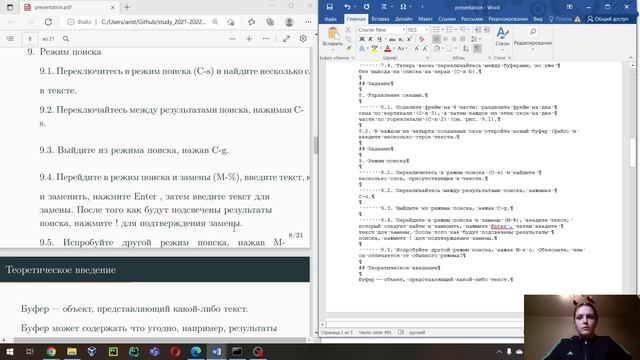Screen dimensions: 640x360
Task: Open the Courier New font name dropdown
Action: [x=404, y=30]
